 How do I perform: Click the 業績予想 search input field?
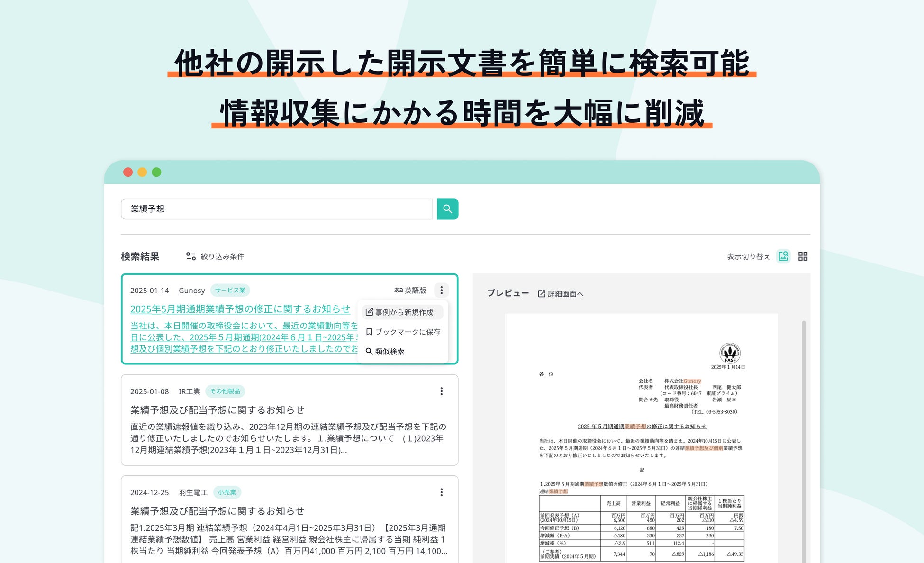tap(276, 209)
